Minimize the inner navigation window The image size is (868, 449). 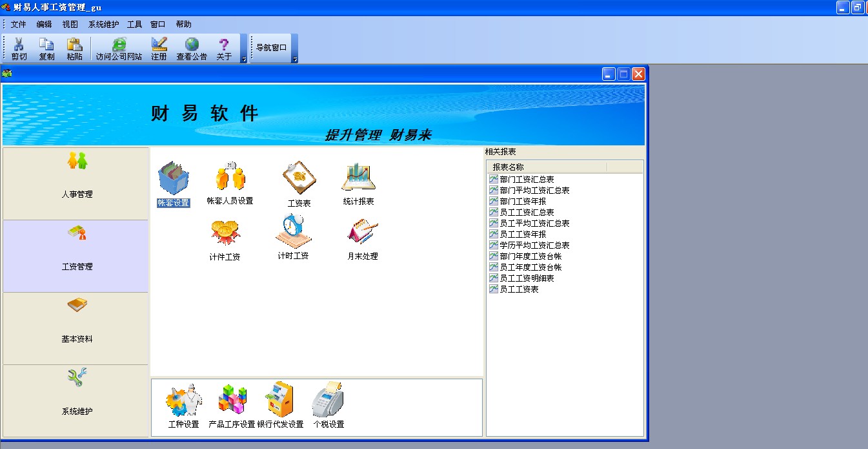[609, 74]
